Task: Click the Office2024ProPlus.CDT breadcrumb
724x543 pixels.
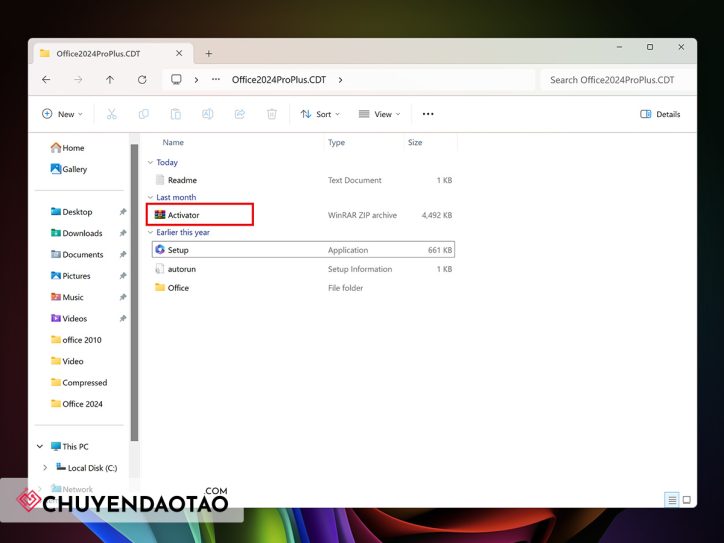Action: coord(279,80)
